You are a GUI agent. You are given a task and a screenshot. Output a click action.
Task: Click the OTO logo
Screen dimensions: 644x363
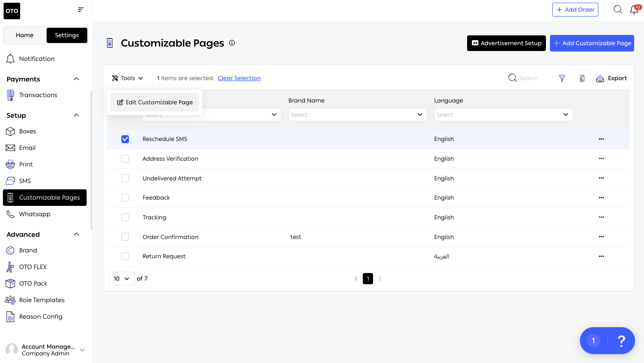click(x=12, y=11)
